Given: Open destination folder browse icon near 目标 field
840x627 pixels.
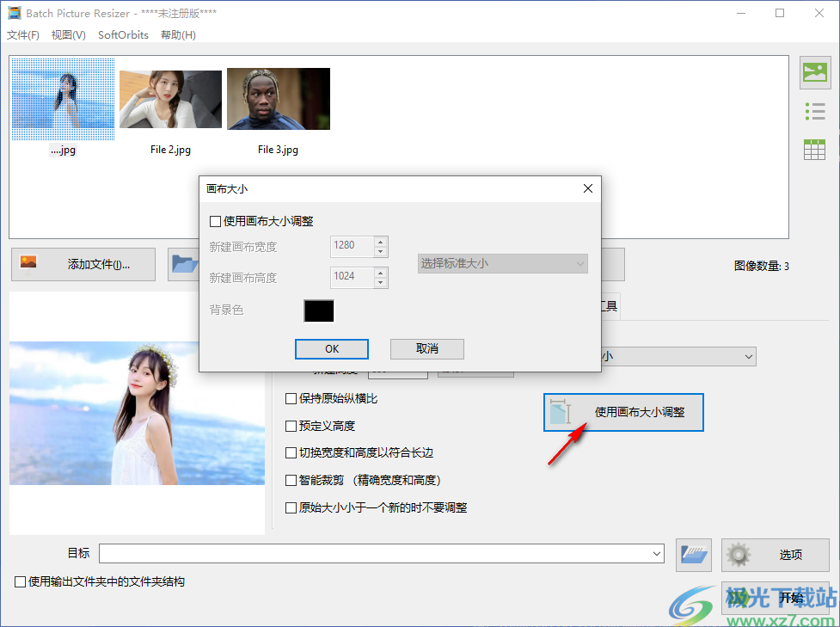Looking at the screenshot, I should pyautogui.click(x=694, y=555).
